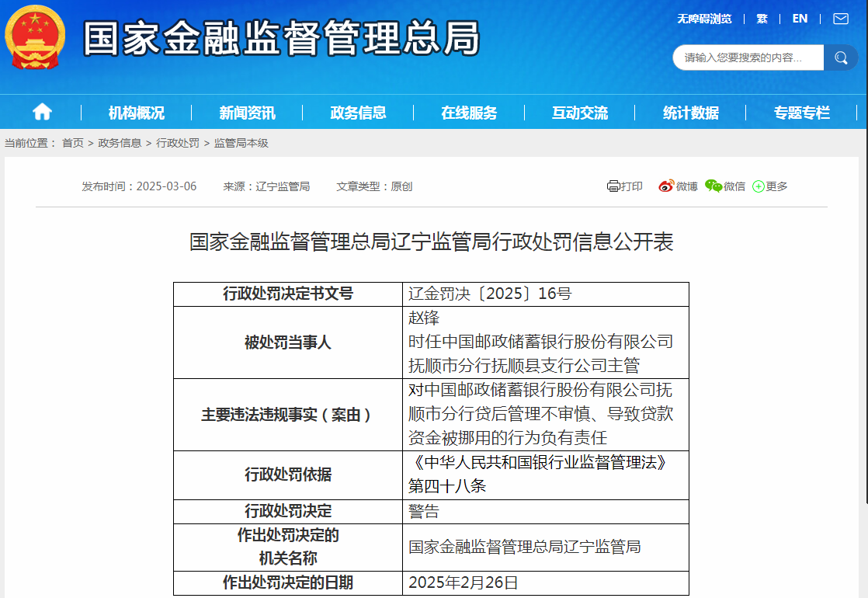This screenshot has width=868, height=598.
Task: Click the site title 国家金融监督管理总局
Action: click(281, 37)
